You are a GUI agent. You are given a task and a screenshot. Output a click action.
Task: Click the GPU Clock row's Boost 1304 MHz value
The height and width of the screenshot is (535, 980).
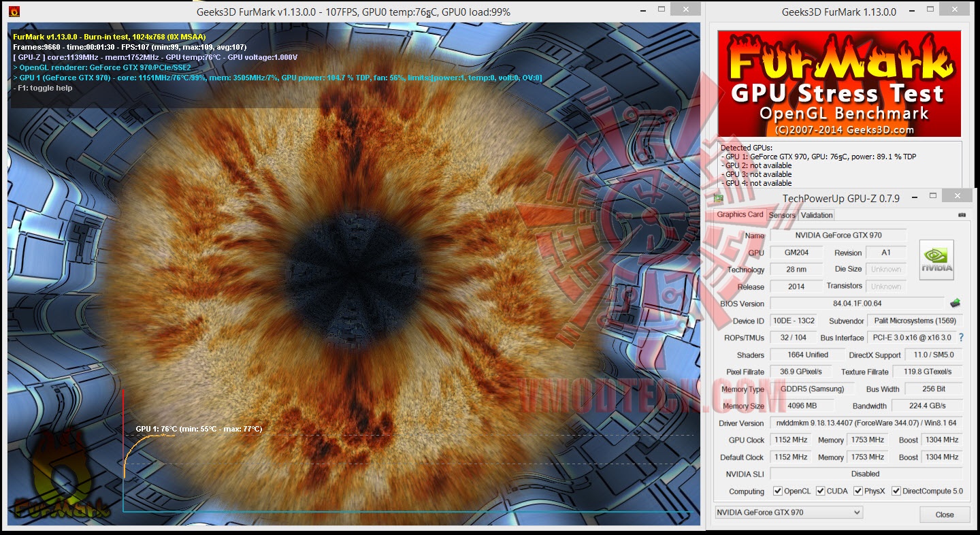click(x=943, y=440)
